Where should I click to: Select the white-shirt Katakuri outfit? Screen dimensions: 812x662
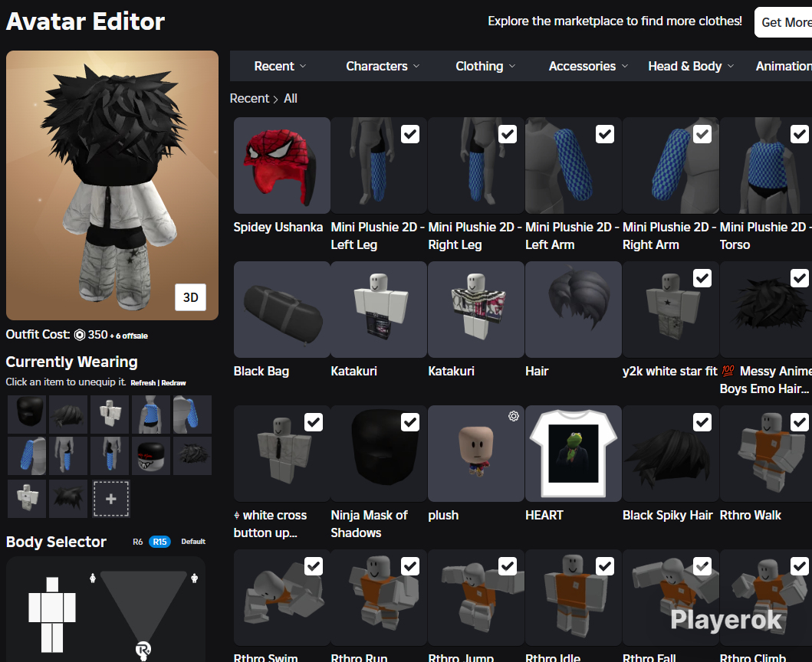[379, 310]
